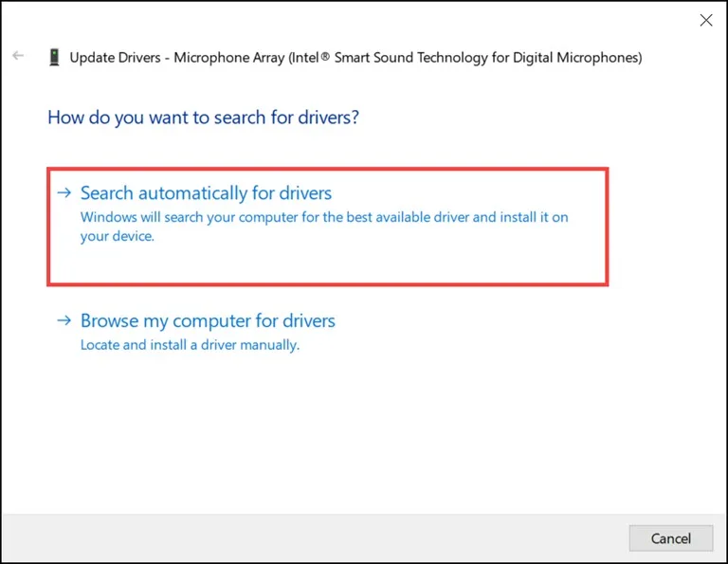Click arrow beside Search automatically for drivers
Viewport: 728px width, 564px height.
[x=64, y=192]
